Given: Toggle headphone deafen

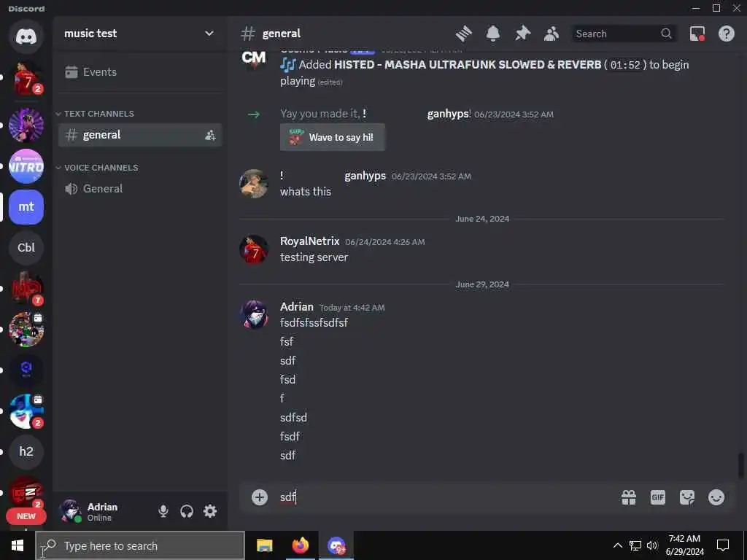Looking at the screenshot, I should [187, 511].
